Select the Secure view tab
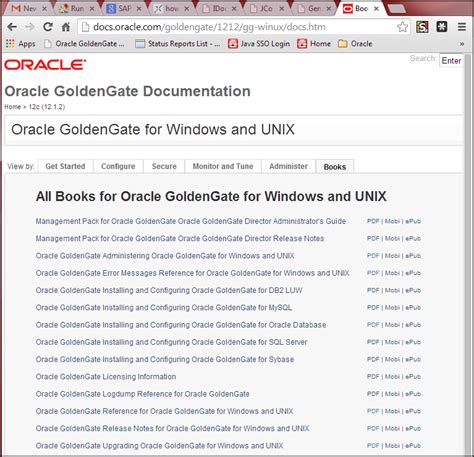This screenshot has width=474, height=457. click(x=164, y=166)
